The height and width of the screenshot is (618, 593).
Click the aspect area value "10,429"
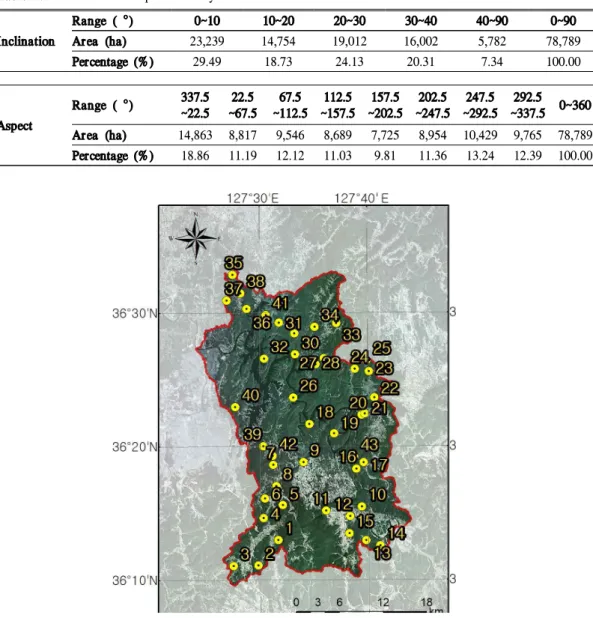coord(480,135)
